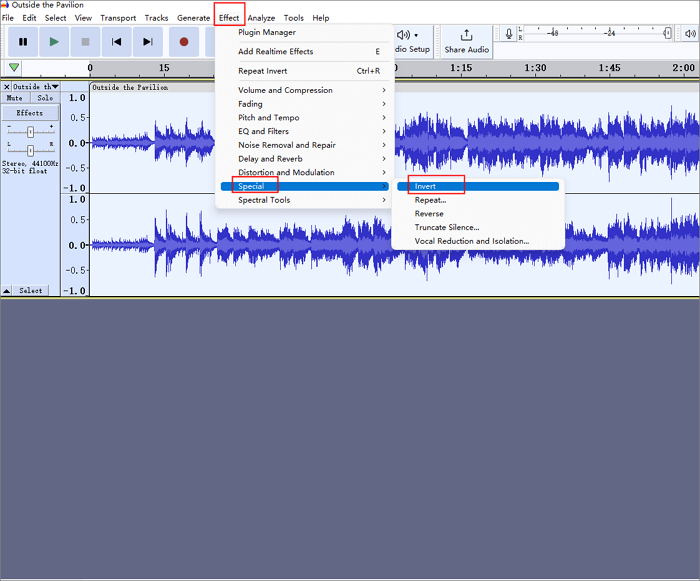The width and height of the screenshot is (700, 581).
Task: Start recording with the red Record button
Action: click(183, 42)
